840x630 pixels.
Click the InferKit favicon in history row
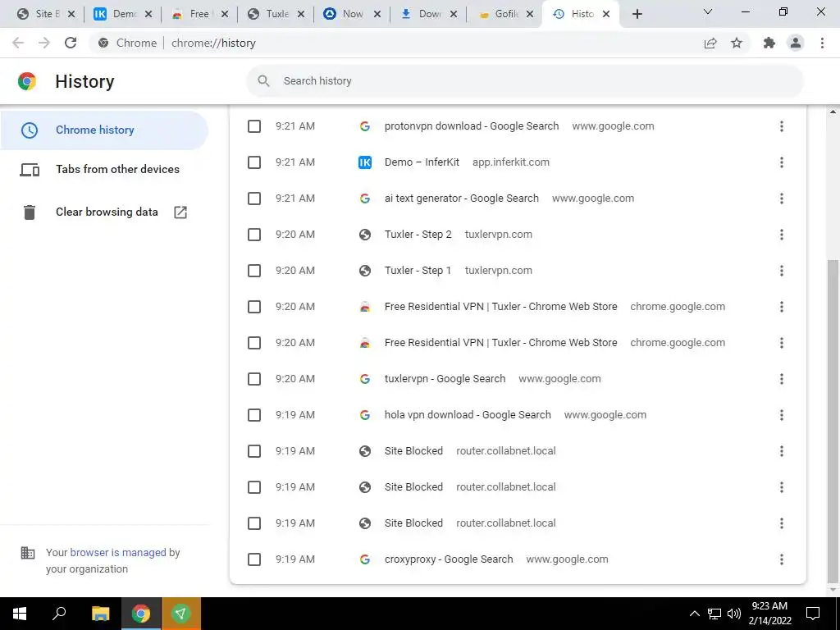pos(365,162)
